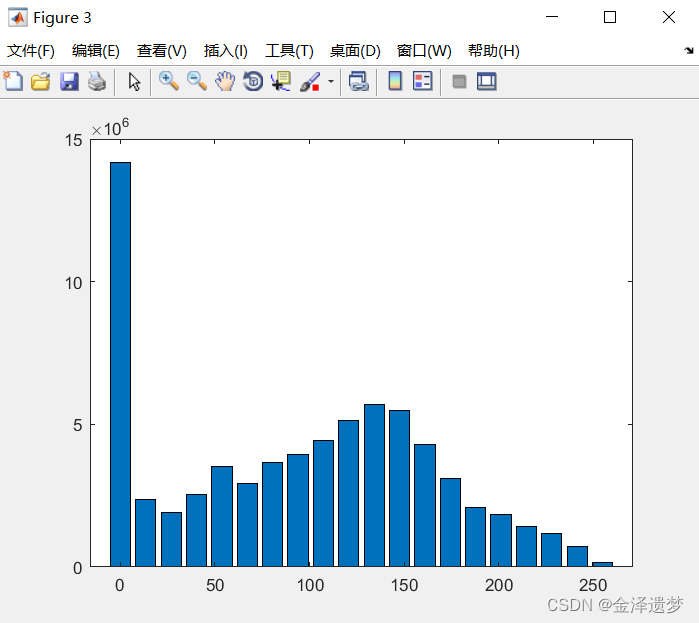Click the ×10⁶ axis exponent label
This screenshot has height=623, width=699.
[x=110, y=127]
